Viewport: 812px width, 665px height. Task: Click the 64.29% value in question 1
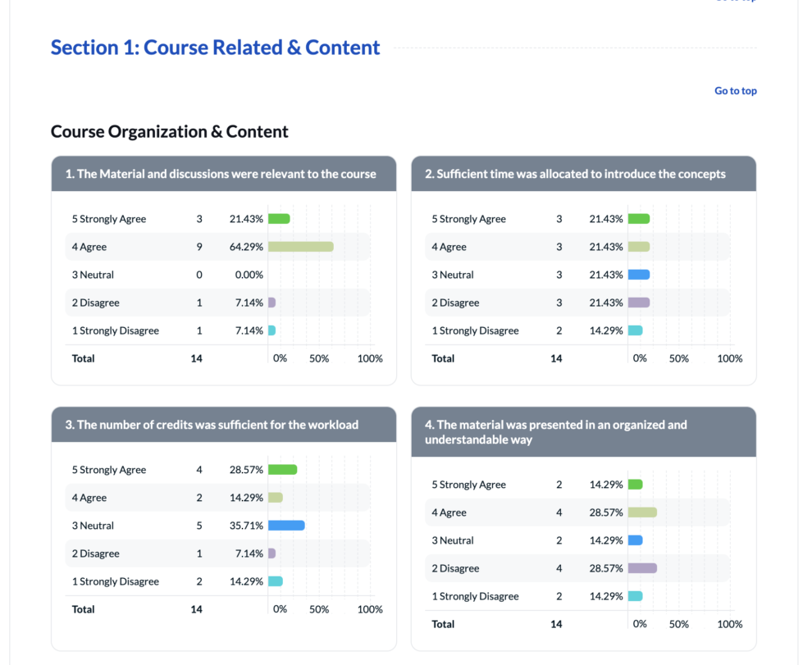pyautogui.click(x=246, y=247)
